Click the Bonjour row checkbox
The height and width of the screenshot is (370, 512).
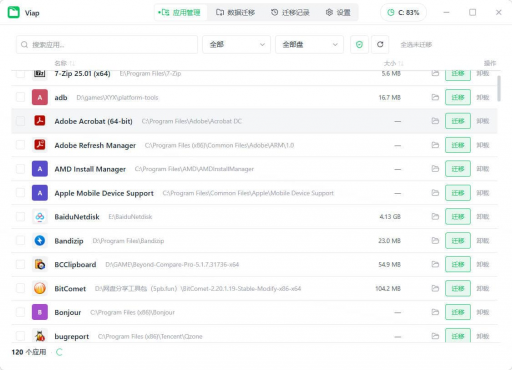(x=20, y=312)
